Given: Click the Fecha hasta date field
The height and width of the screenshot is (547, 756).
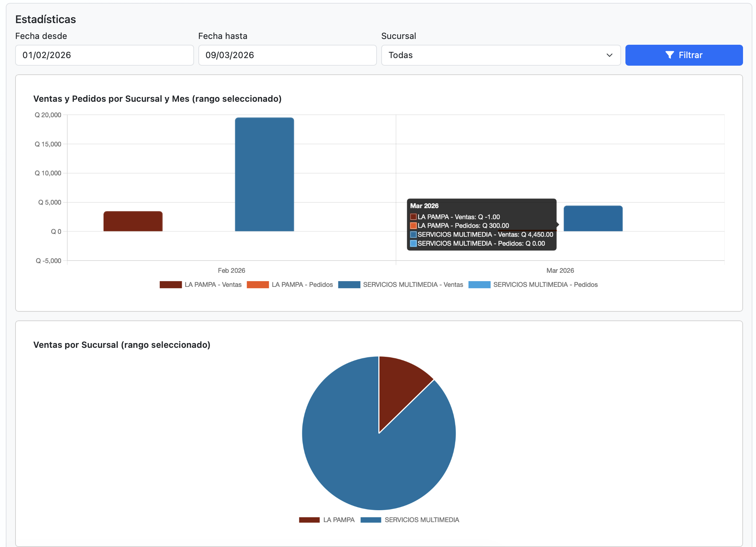Looking at the screenshot, I should tap(287, 55).
